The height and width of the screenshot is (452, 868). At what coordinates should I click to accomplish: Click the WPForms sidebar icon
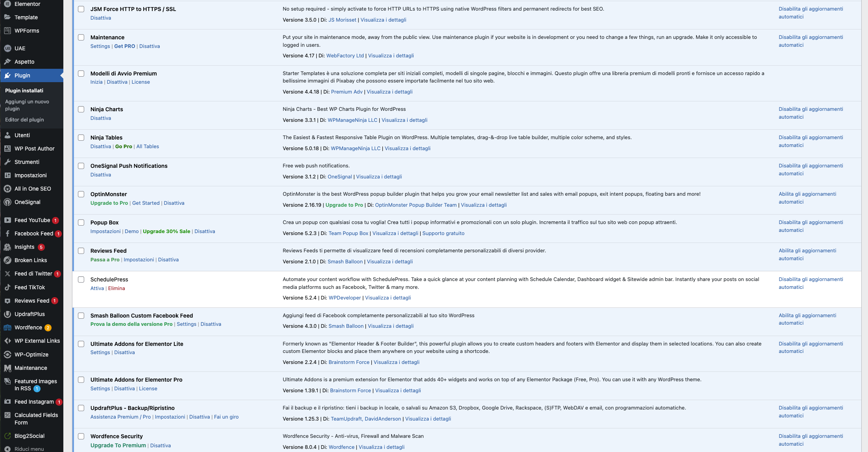coord(7,31)
